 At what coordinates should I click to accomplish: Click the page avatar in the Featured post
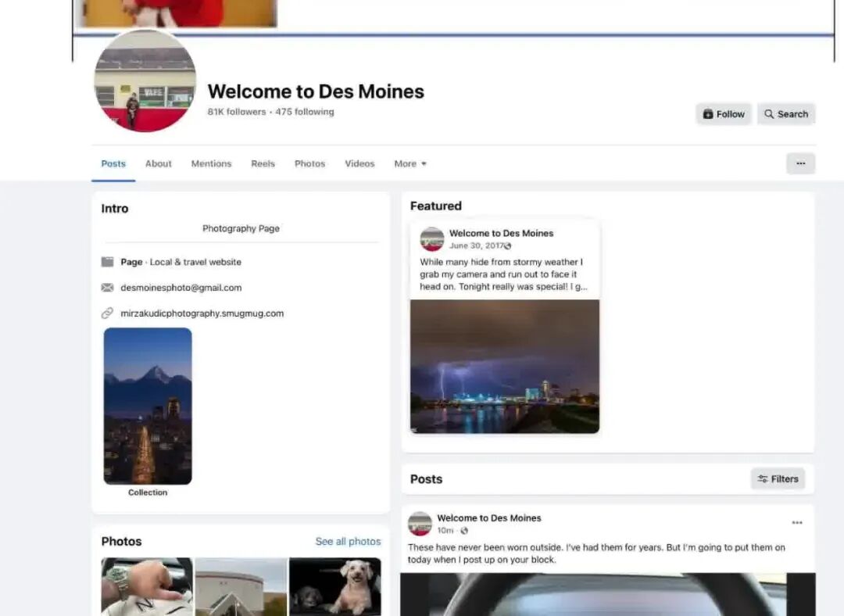coord(432,239)
